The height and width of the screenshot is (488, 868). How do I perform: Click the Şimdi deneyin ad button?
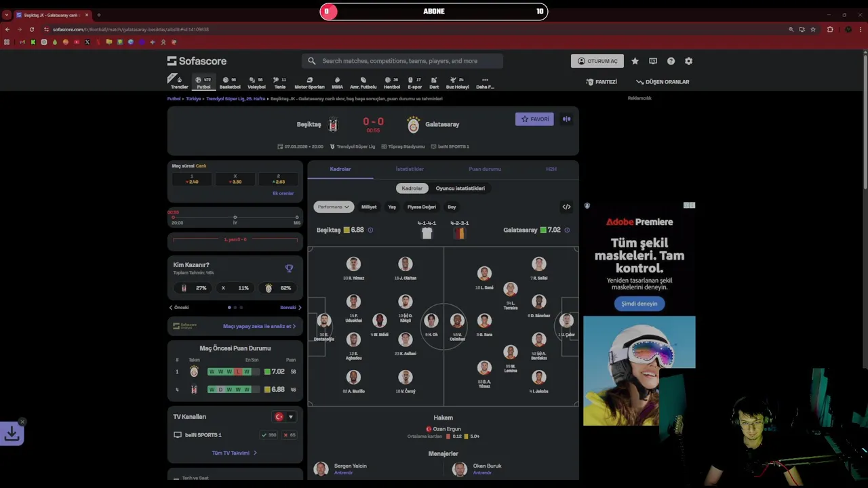[x=639, y=304]
